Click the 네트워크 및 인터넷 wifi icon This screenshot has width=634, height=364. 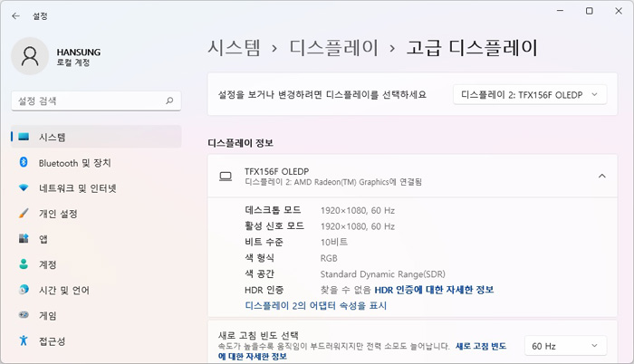tap(24, 187)
